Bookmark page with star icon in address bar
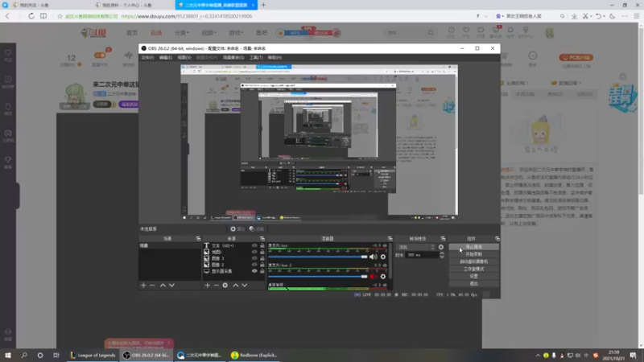 pos(60,16)
